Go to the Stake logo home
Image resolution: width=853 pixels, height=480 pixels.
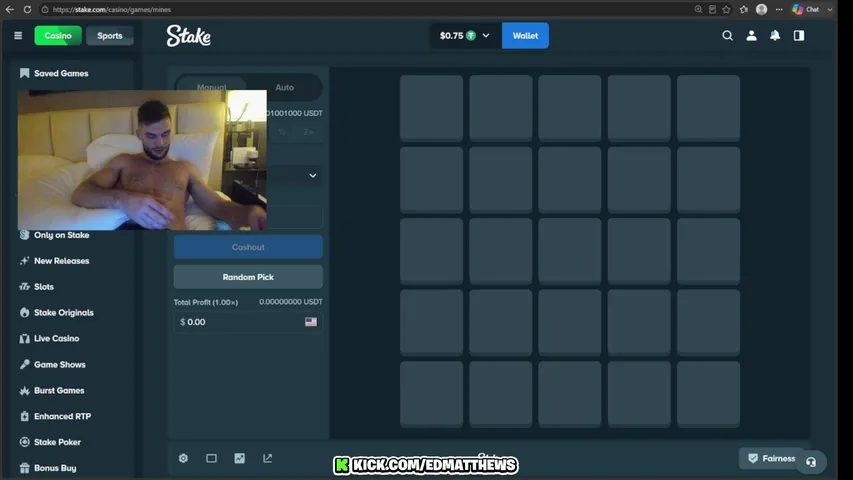(189, 36)
